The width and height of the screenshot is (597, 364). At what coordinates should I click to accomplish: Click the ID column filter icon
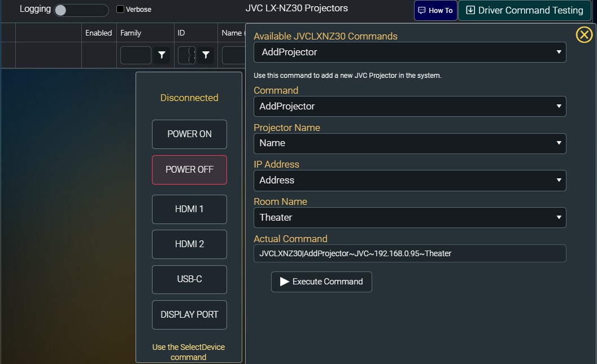tap(206, 55)
